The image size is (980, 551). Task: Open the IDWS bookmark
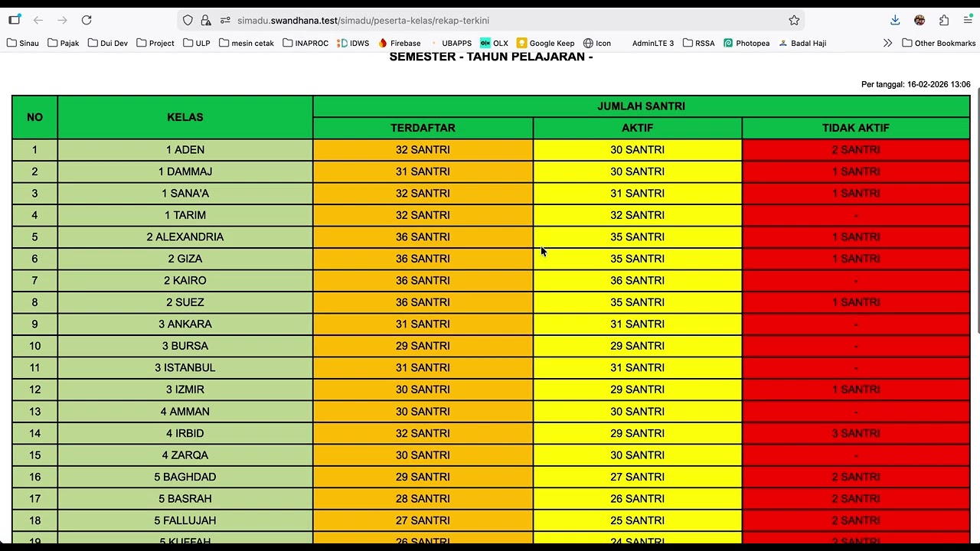353,43
